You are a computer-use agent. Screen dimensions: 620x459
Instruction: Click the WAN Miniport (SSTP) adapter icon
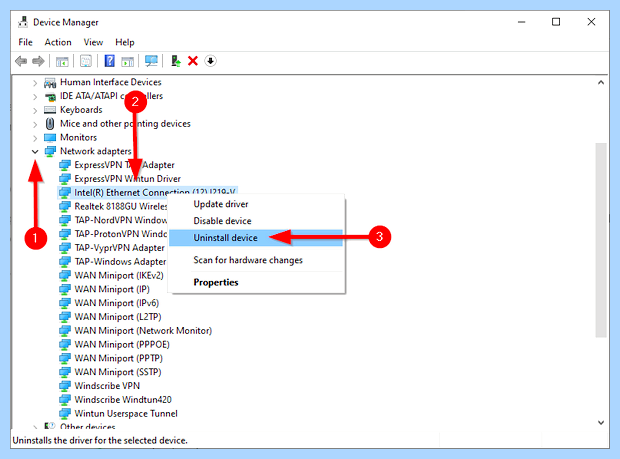(65, 372)
